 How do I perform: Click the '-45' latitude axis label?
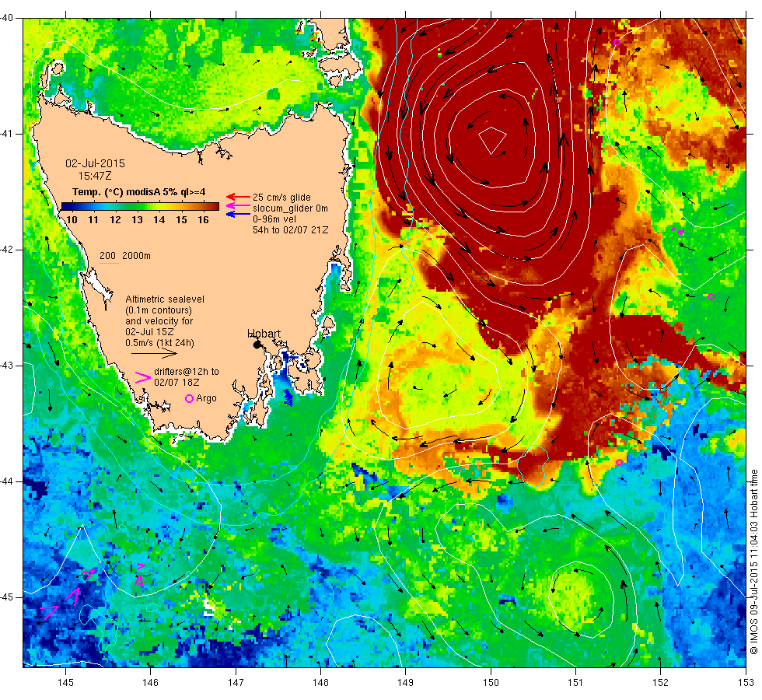pyautogui.click(x=7, y=597)
